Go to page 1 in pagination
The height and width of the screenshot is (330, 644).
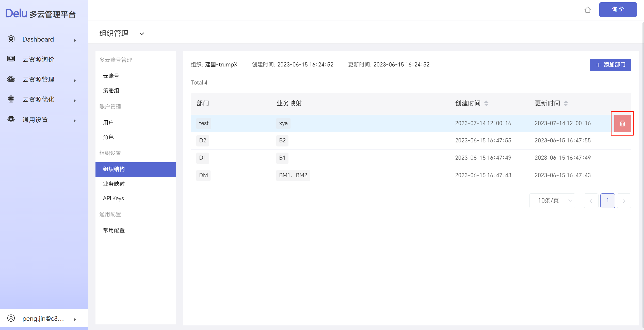click(607, 201)
